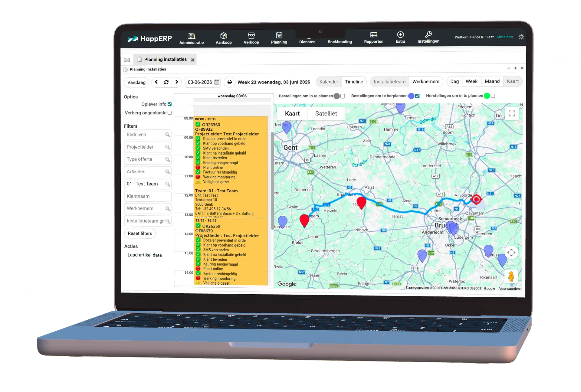Open the 01 - Test Team filter search

[167, 184]
